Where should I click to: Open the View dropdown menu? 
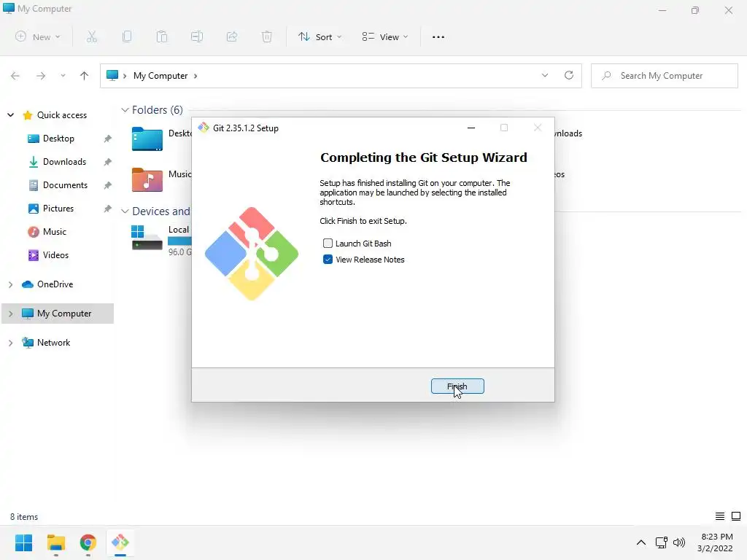pyautogui.click(x=385, y=36)
